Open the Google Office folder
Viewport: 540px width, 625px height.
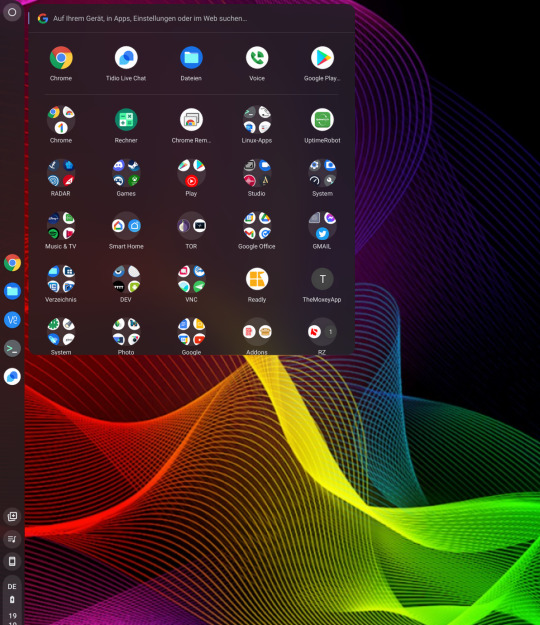click(x=257, y=226)
